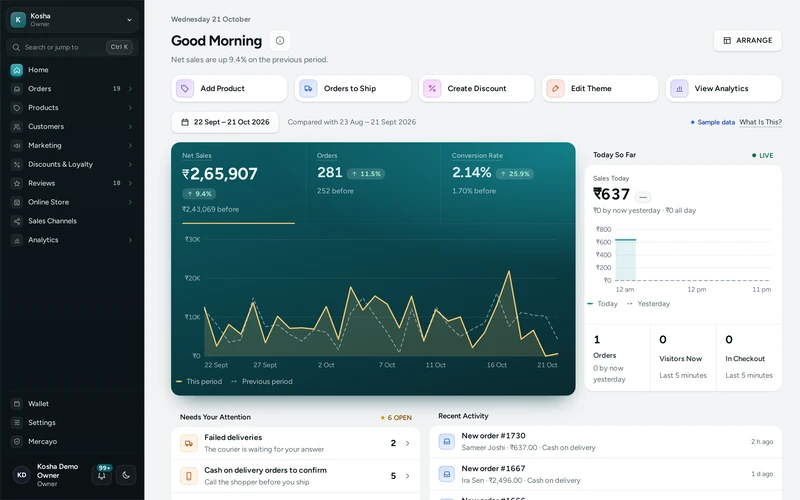Click the Customers icon in sidebar
800x500 pixels.
point(17,127)
